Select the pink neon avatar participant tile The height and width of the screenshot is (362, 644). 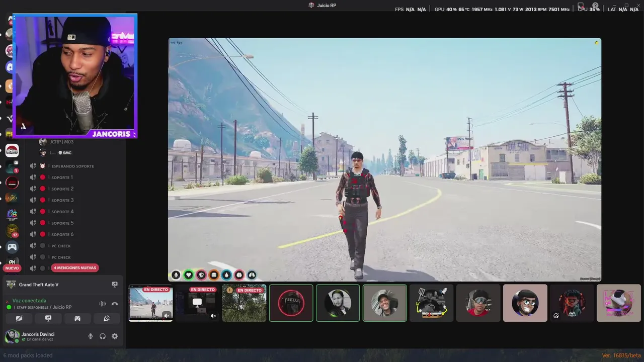(618, 303)
